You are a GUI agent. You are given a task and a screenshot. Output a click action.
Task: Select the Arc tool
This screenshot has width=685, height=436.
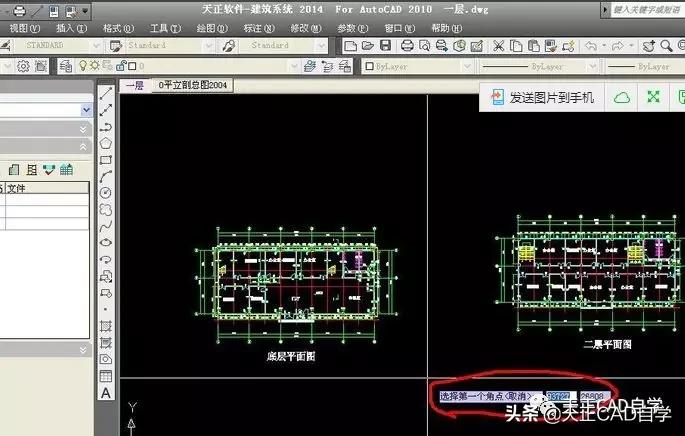click(106, 176)
